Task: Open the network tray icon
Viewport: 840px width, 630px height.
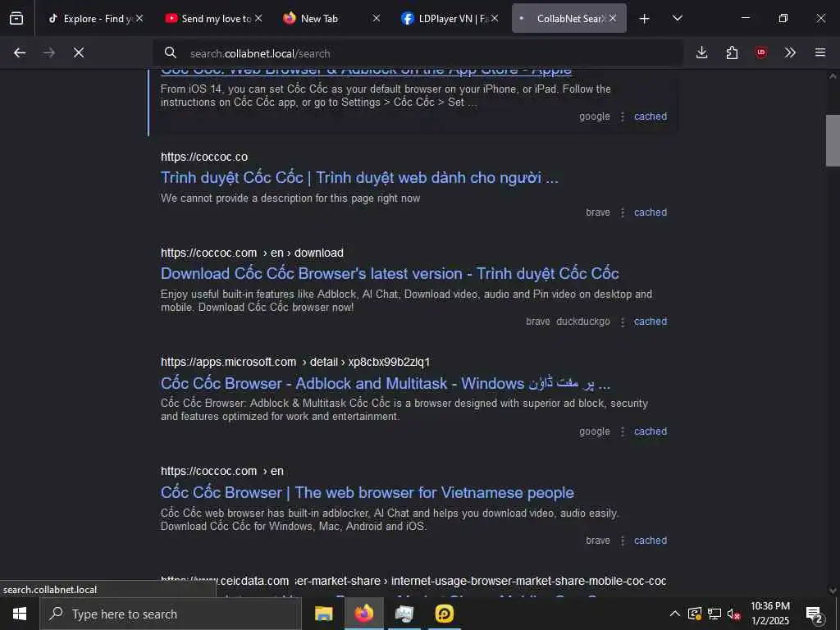Action: tap(714, 614)
